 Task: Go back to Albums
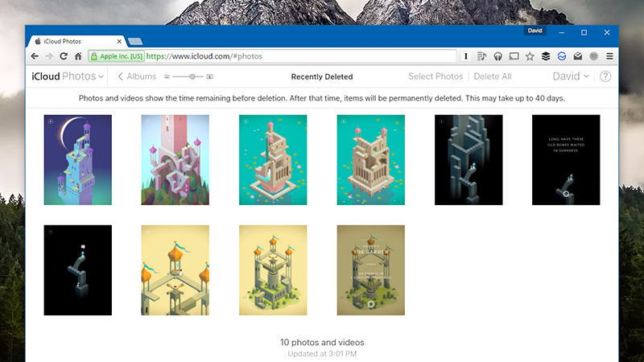(137, 76)
